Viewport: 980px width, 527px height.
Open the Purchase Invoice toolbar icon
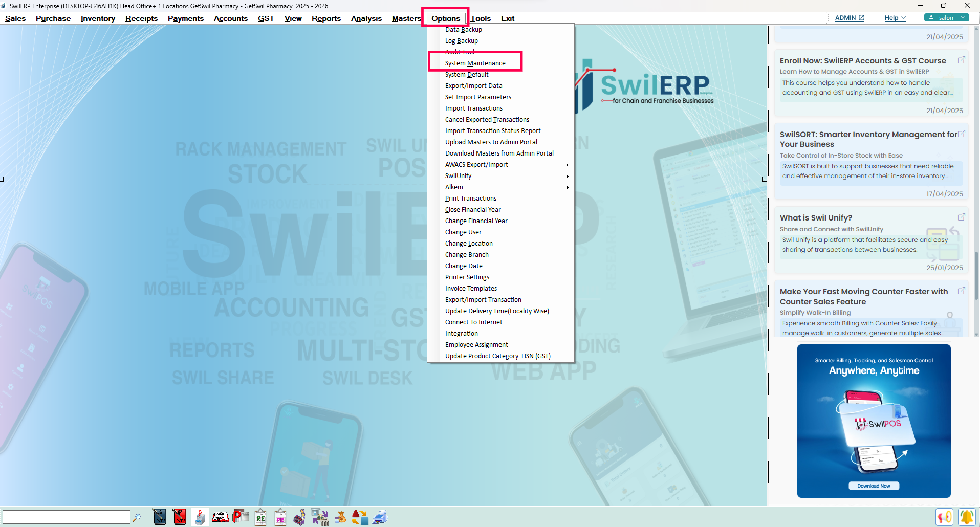coord(180,517)
